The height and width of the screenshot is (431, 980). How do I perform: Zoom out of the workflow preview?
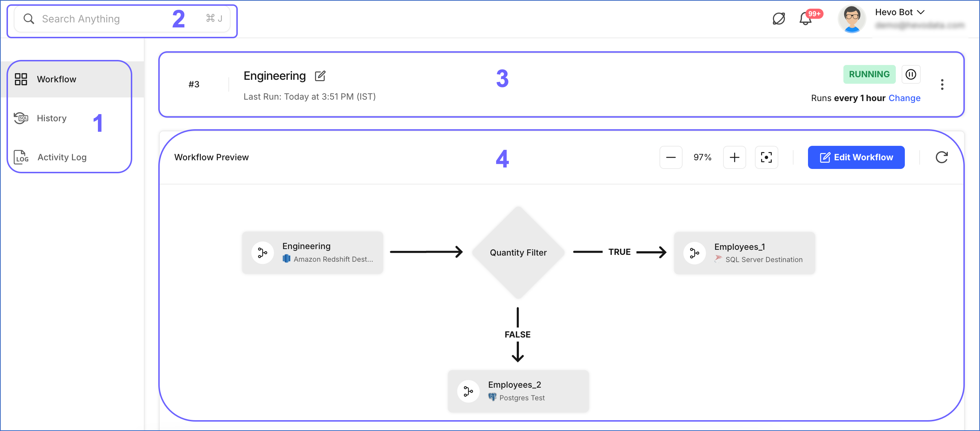click(671, 157)
